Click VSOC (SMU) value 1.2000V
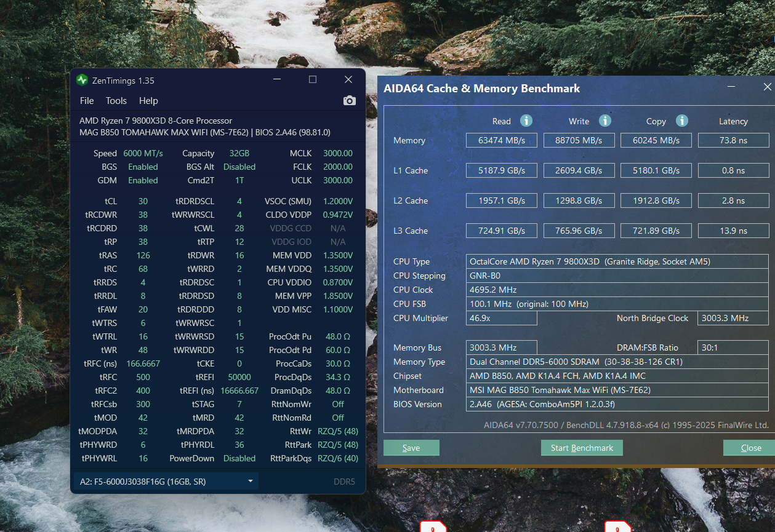The width and height of the screenshot is (775, 532). [x=338, y=201]
